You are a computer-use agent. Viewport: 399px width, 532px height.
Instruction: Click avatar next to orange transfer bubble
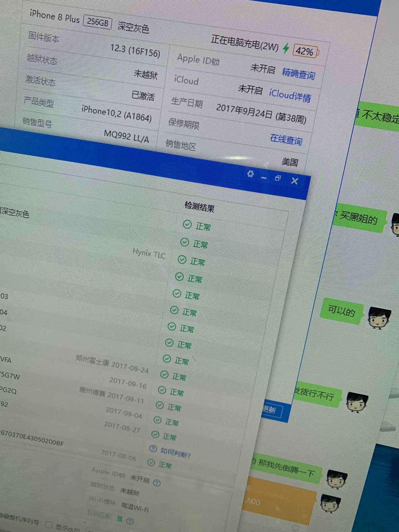pos(331,503)
